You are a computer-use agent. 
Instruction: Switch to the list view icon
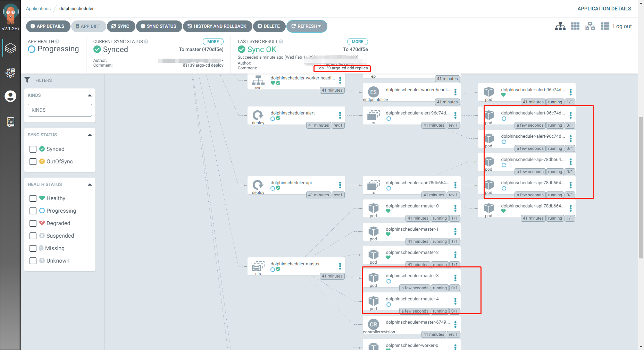(x=605, y=26)
